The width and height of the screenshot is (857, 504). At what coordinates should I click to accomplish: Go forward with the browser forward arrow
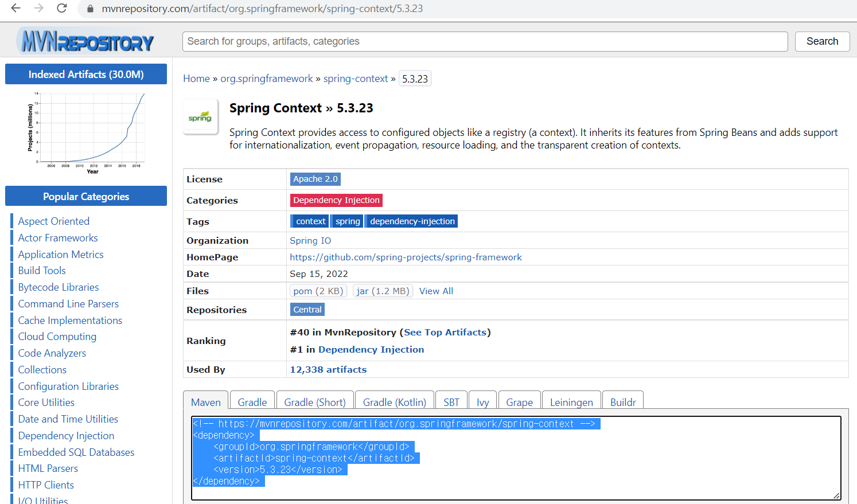[x=38, y=9]
